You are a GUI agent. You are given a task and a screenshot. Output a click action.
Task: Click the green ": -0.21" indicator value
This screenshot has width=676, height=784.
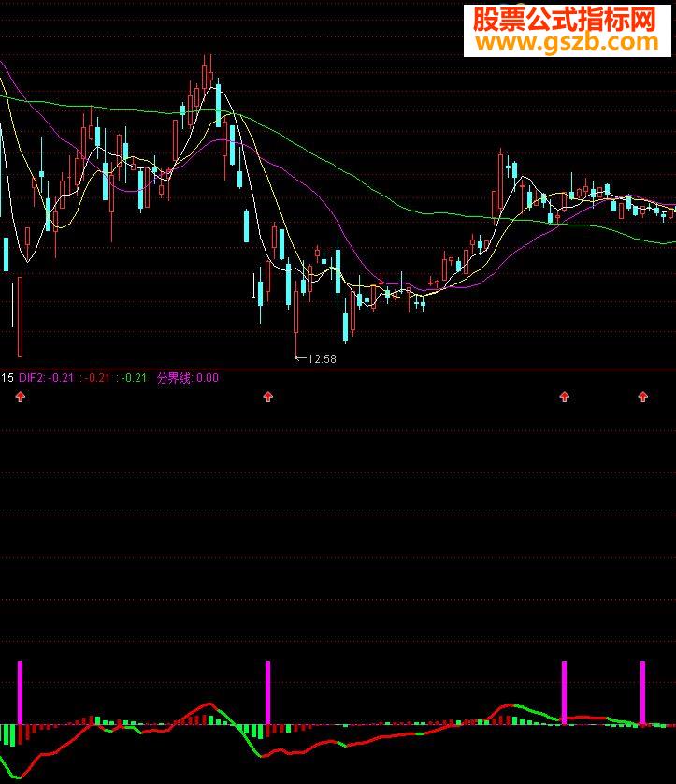click(x=132, y=378)
